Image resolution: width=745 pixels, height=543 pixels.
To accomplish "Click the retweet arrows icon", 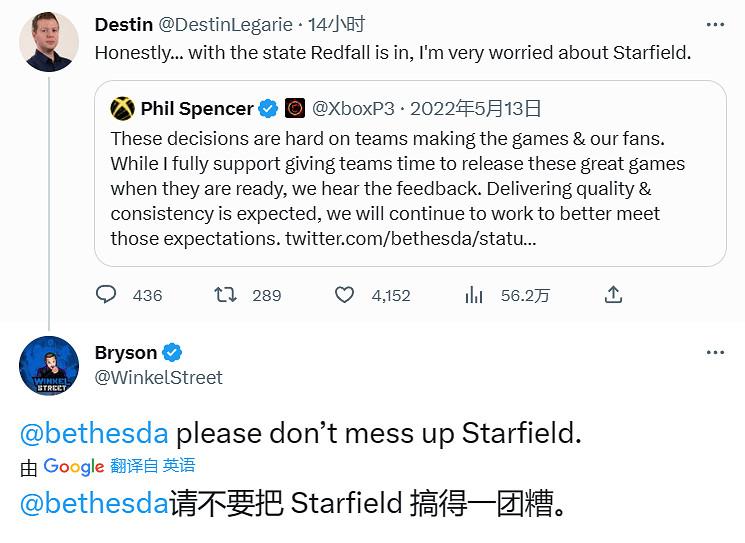I will click(x=226, y=295).
